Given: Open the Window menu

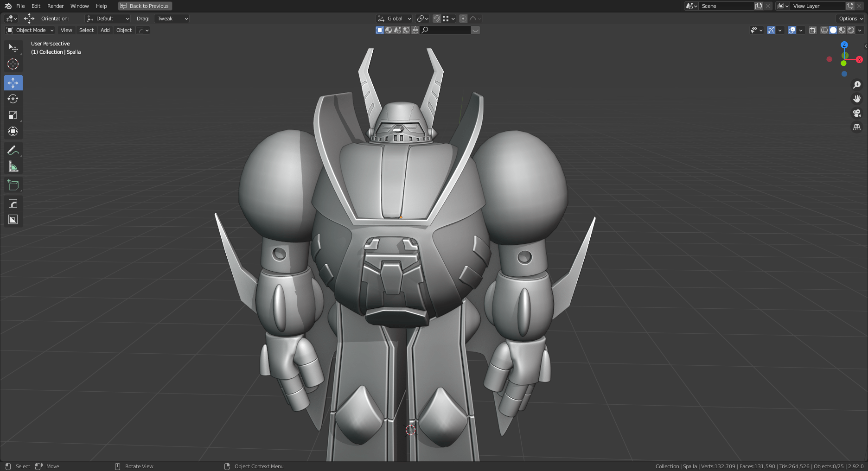Looking at the screenshot, I should coord(79,6).
